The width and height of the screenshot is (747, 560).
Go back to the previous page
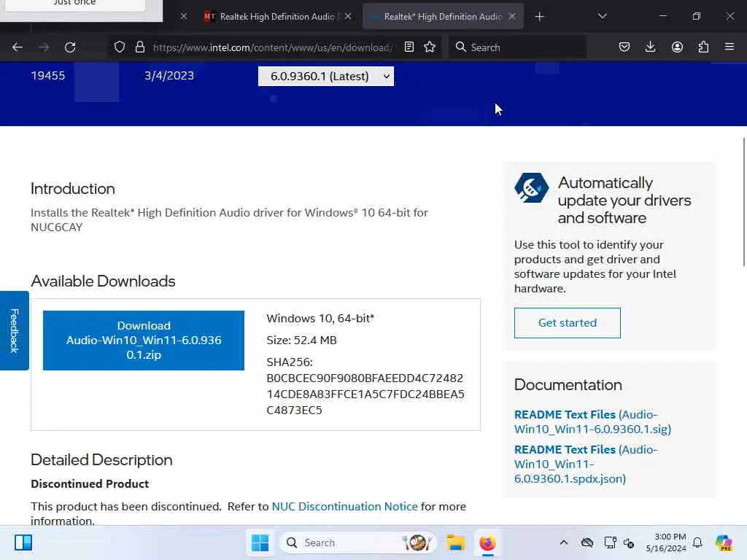(18, 47)
